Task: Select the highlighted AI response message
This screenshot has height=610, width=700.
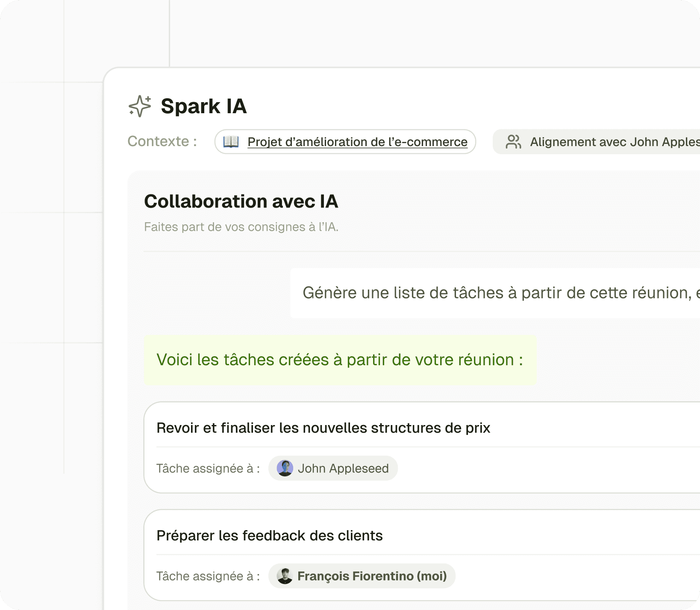Action: (340, 360)
